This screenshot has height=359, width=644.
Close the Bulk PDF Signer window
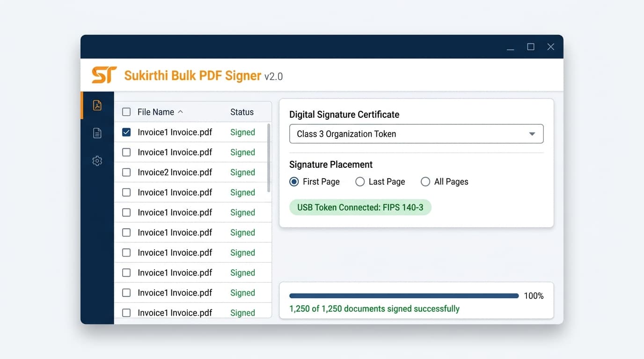(x=551, y=47)
